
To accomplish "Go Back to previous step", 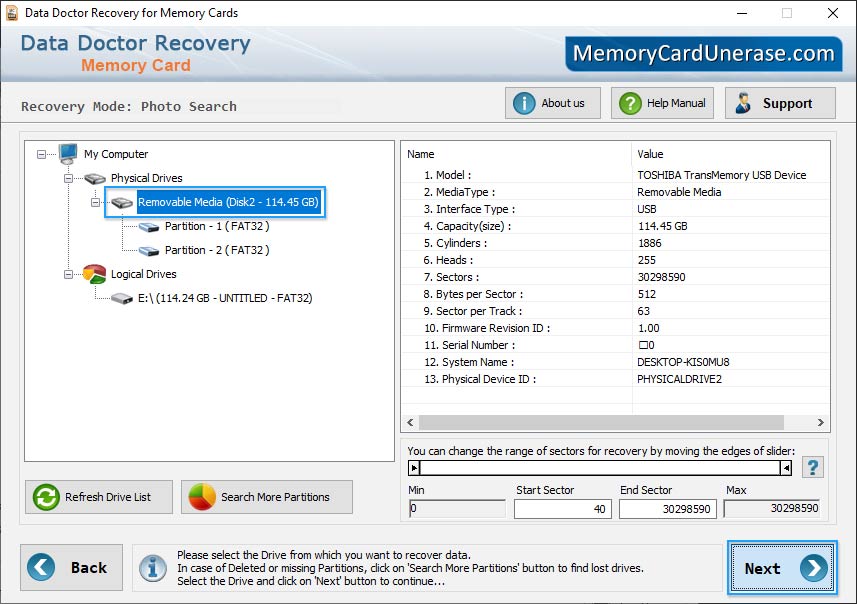I will [x=72, y=567].
